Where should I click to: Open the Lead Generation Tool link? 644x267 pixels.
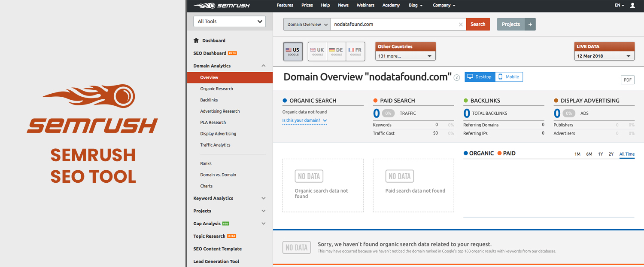coord(216,261)
